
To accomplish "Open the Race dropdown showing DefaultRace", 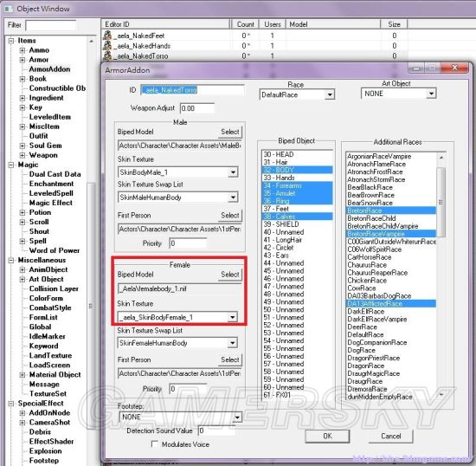I will (297, 94).
